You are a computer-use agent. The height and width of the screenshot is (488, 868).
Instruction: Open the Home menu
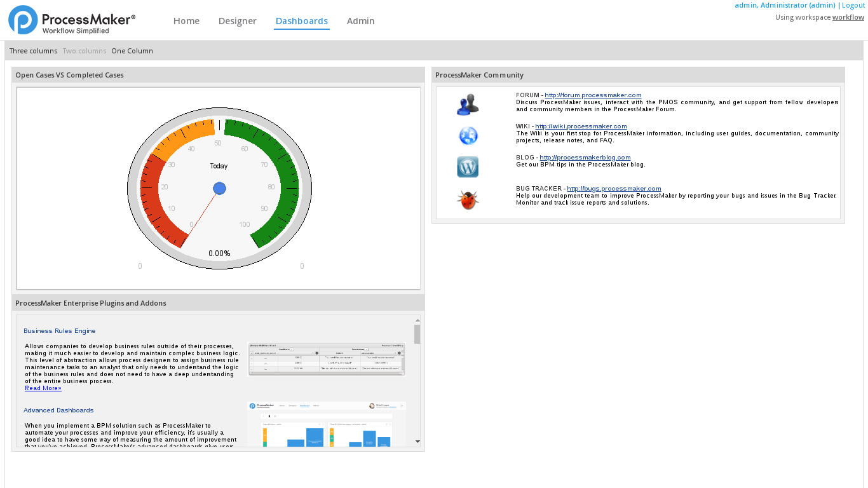[x=186, y=21]
